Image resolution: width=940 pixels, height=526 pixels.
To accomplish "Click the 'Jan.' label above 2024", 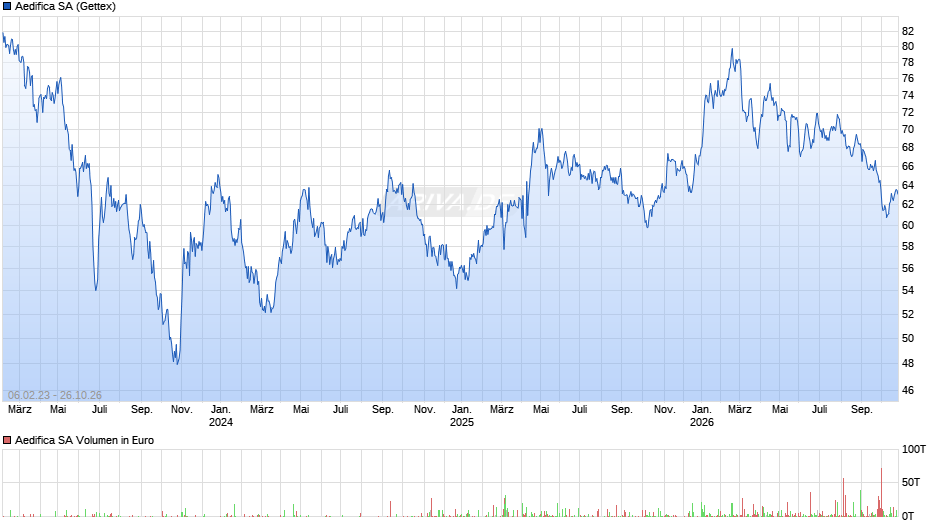I will click(x=221, y=410).
